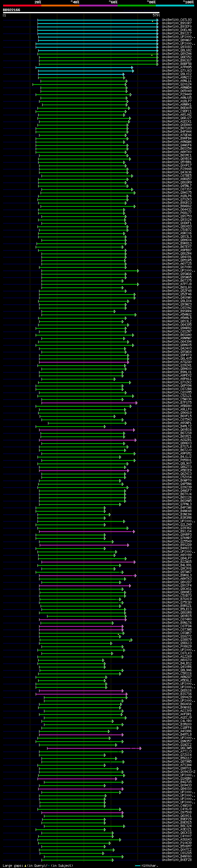197x868 pixels.
Task: Click the orange ~40% identity legend segment
Action: (x=60, y=6)
